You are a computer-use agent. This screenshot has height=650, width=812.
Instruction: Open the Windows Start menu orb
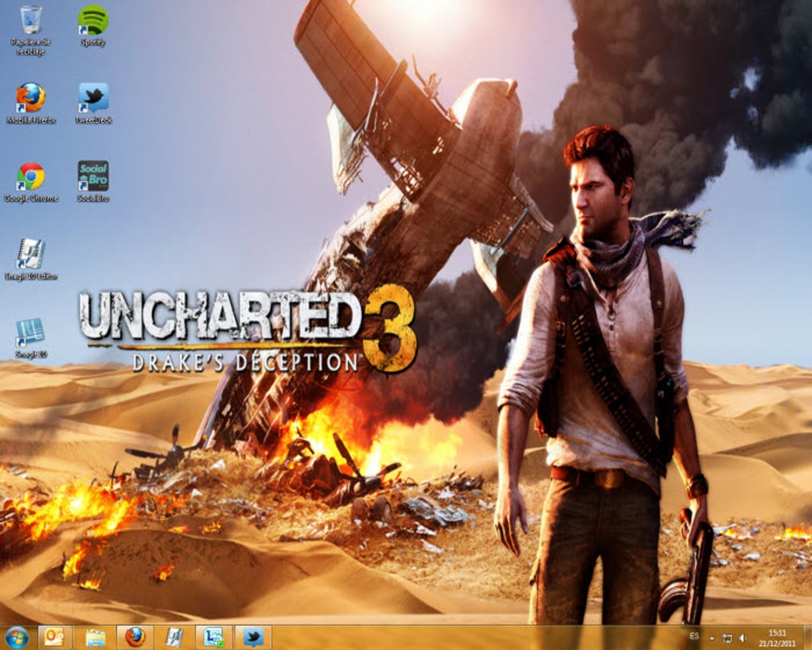[x=17, y=637]
